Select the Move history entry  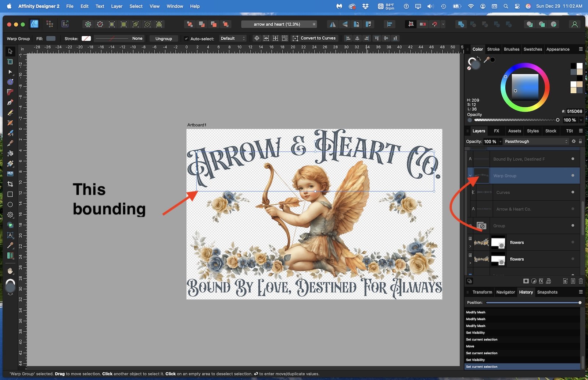522,346
